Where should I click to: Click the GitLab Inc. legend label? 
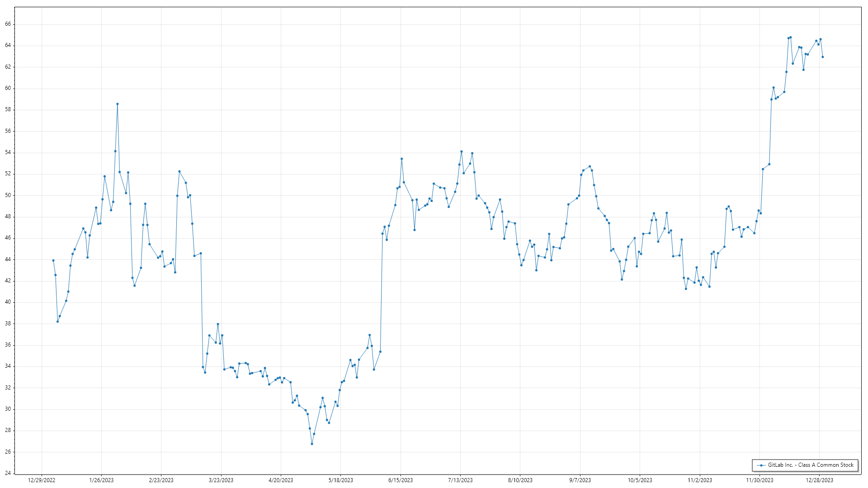tap(810, 465)
